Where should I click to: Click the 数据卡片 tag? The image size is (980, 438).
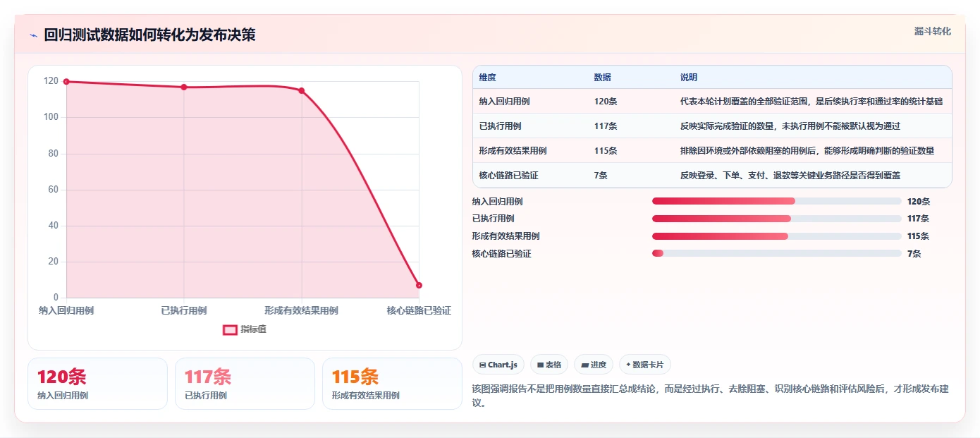tap(645, 365)
